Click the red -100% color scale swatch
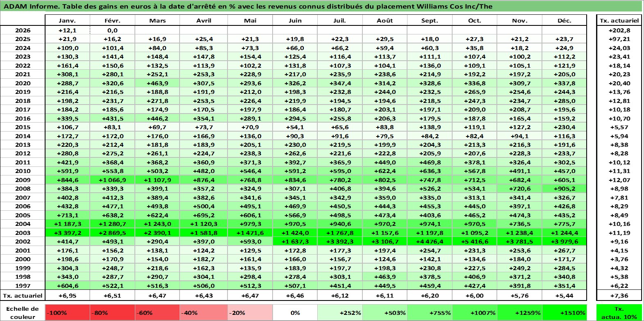 pyautogui.click(x=67, y=312)
